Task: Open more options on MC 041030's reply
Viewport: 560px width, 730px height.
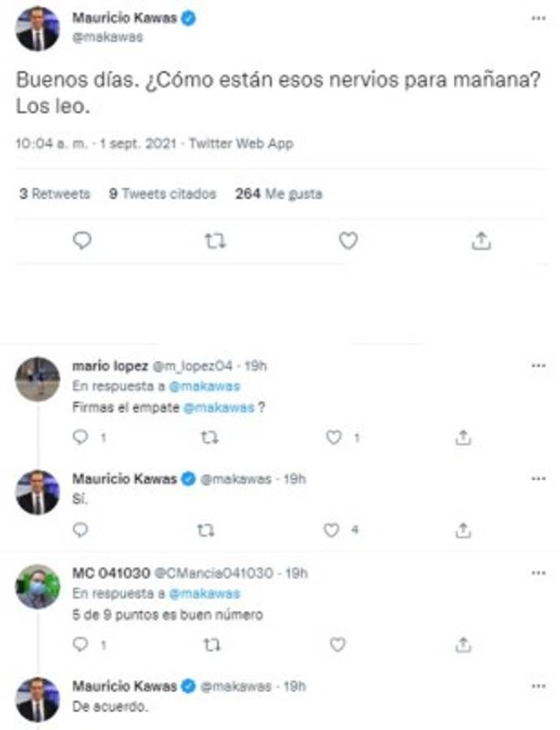Action: click(538, 573)
